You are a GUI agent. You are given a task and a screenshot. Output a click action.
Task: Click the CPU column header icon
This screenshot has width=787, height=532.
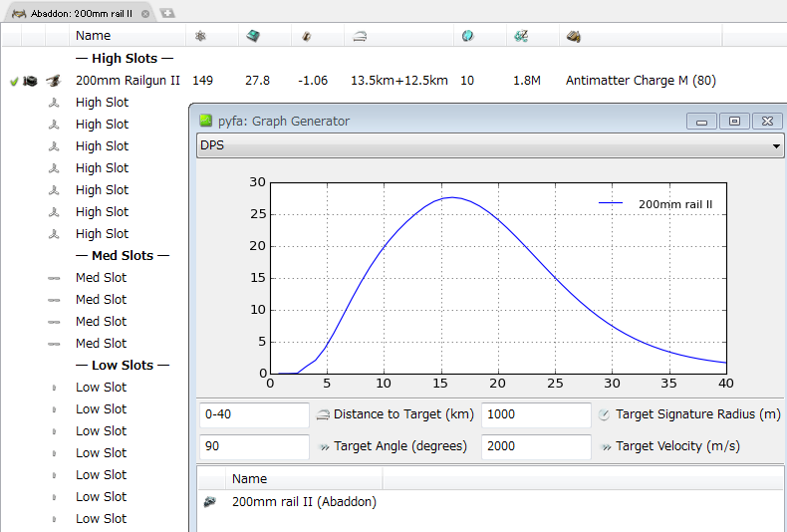pyautogui.click(x=253, y=36)
